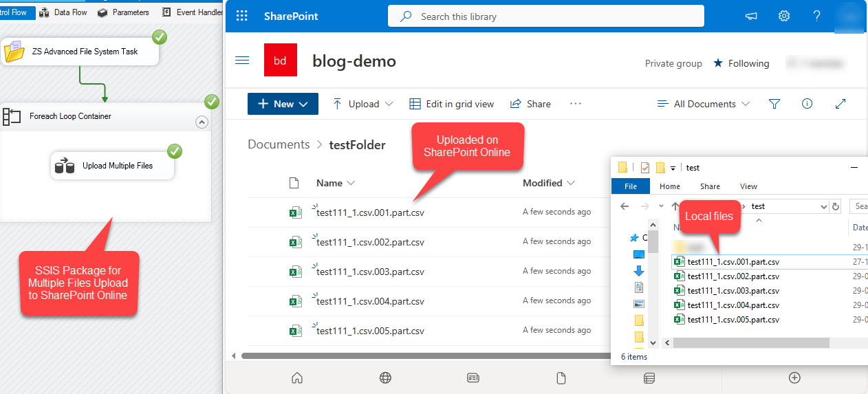Click Excel icon of SharePoint file 003
Screen dimensions: 868x394
[x=296, y=271]
